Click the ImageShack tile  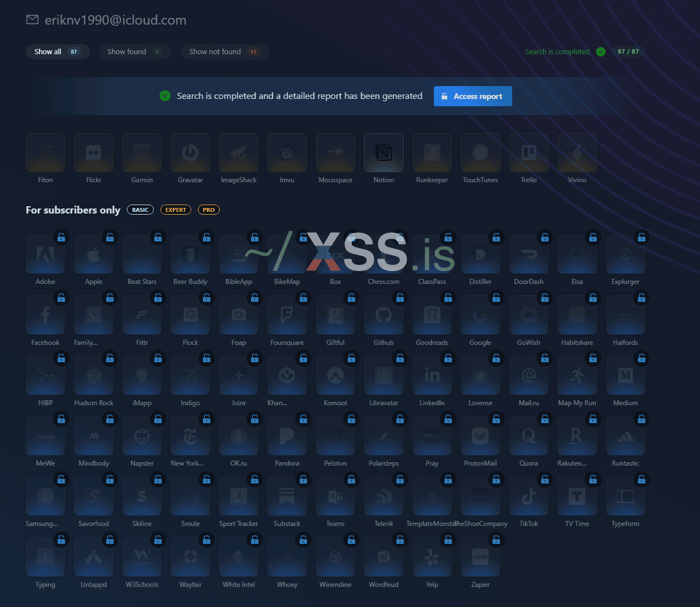pyautogui.click(x=239, y=153)
